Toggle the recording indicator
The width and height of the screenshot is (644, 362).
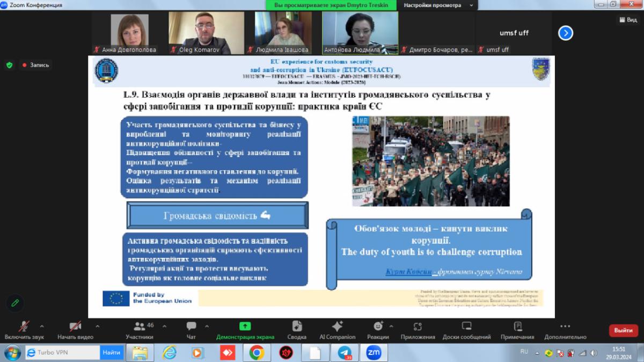coord(35,65)
